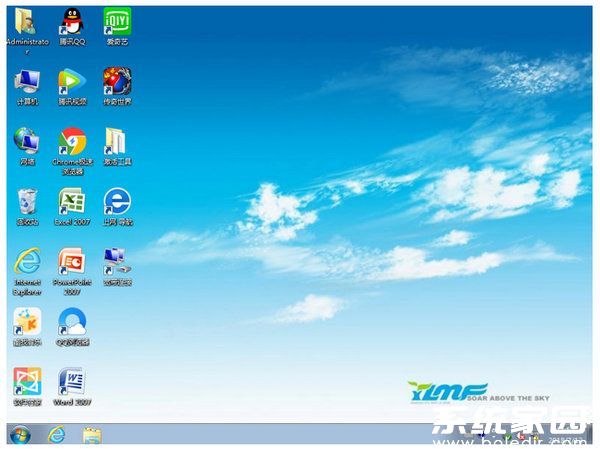Viewport: 600px width, 449px height.
Task: Launch the Tencent Video (腾讯视频) shortcut
Action: point(72,82)
